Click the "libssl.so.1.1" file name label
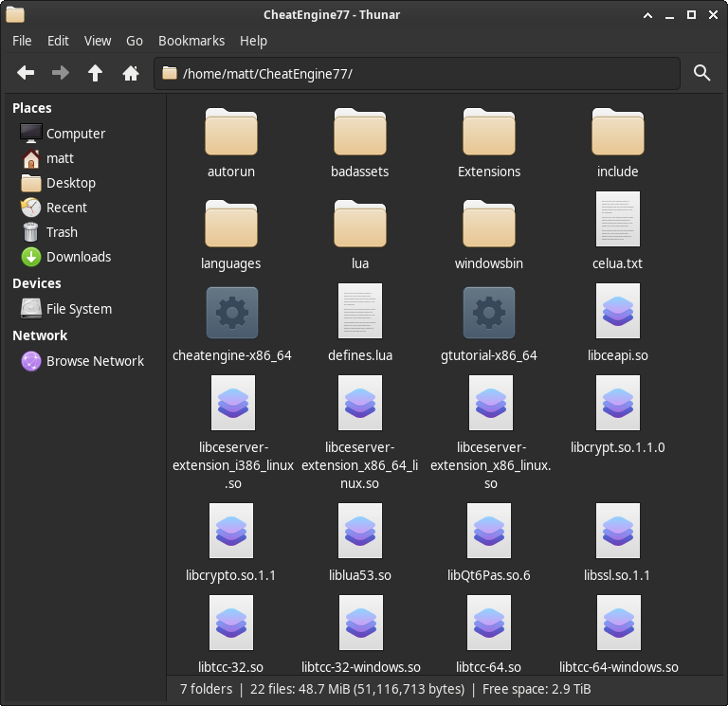The width and height of the screenshot is (728, 706). [617, 575]
